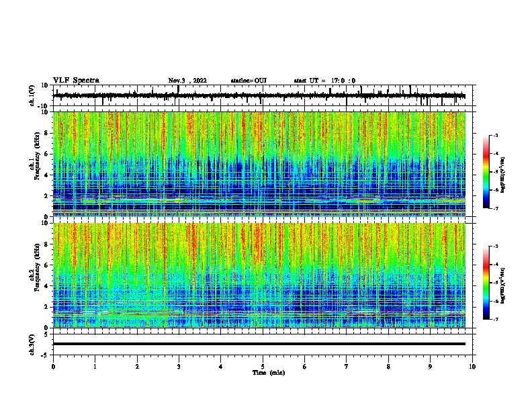Click the 'Time (min)' axis label
The width and height of the screenshot is (532, 411).
click(x=269, y=373)
